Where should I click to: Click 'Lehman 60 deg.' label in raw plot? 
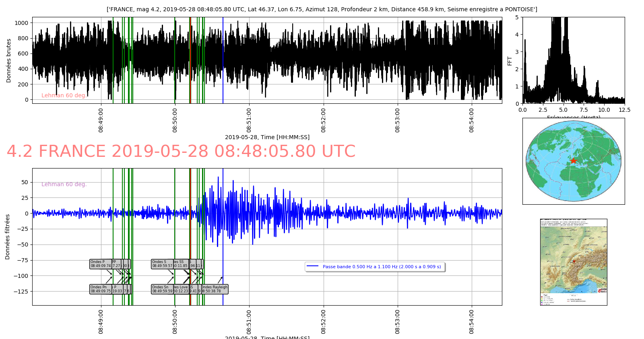pyautogui.click(x=64, y=95)
